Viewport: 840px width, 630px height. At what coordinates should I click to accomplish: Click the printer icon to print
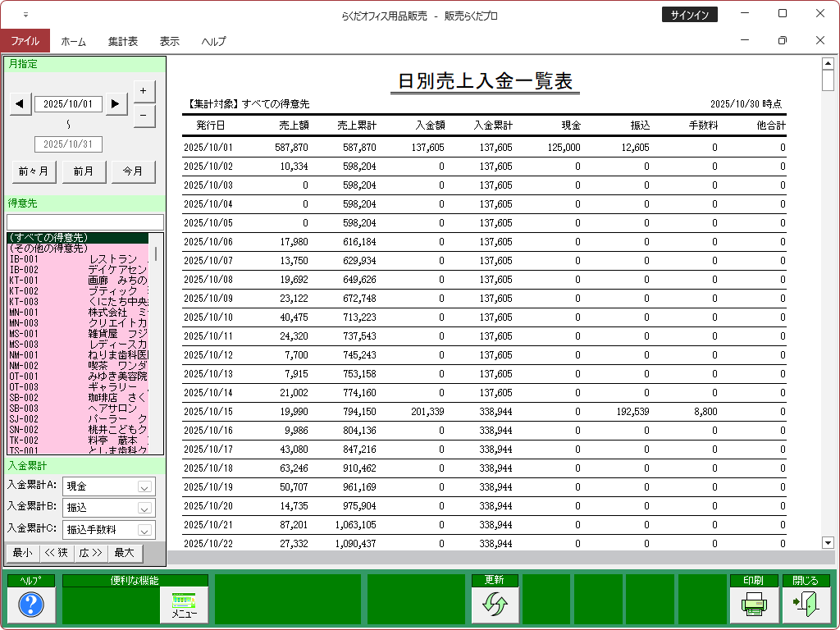tap(753, 605)
